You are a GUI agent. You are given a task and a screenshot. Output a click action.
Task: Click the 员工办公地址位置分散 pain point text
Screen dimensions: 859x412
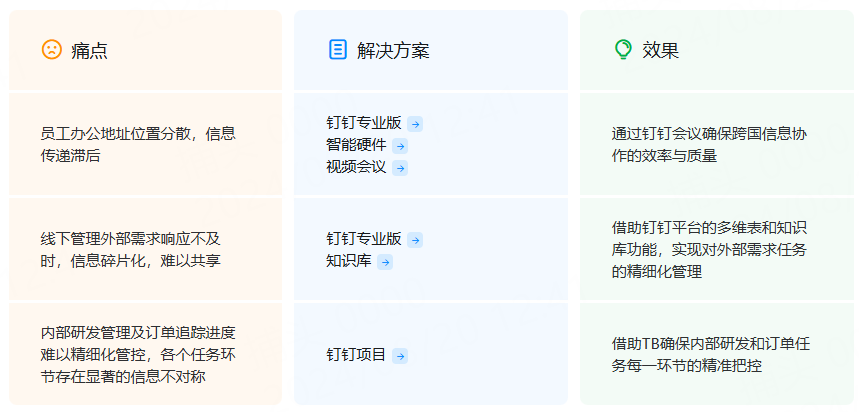[138, 145]
